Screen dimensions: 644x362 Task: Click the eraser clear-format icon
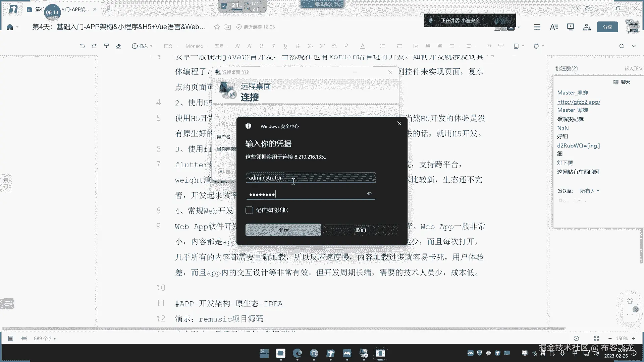coord(118,46)
